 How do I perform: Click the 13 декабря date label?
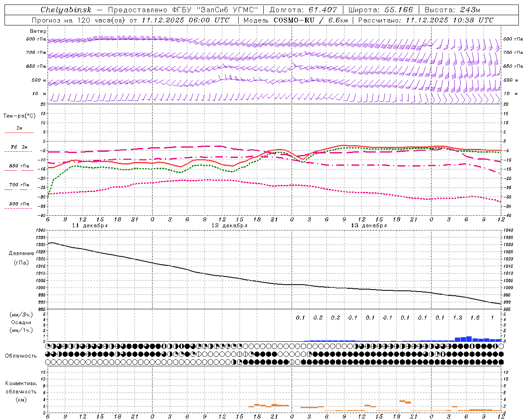369,226
